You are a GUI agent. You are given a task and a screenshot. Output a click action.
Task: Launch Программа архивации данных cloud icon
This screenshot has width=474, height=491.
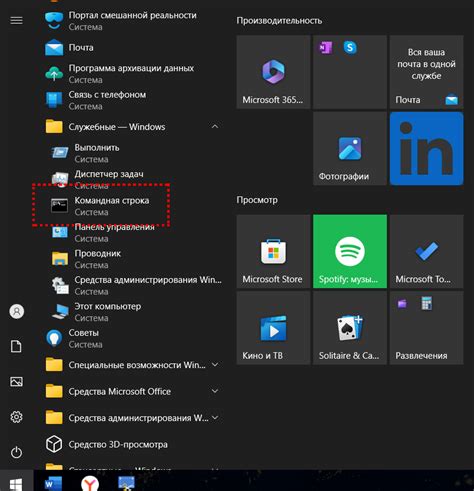[x=54, y=74]
